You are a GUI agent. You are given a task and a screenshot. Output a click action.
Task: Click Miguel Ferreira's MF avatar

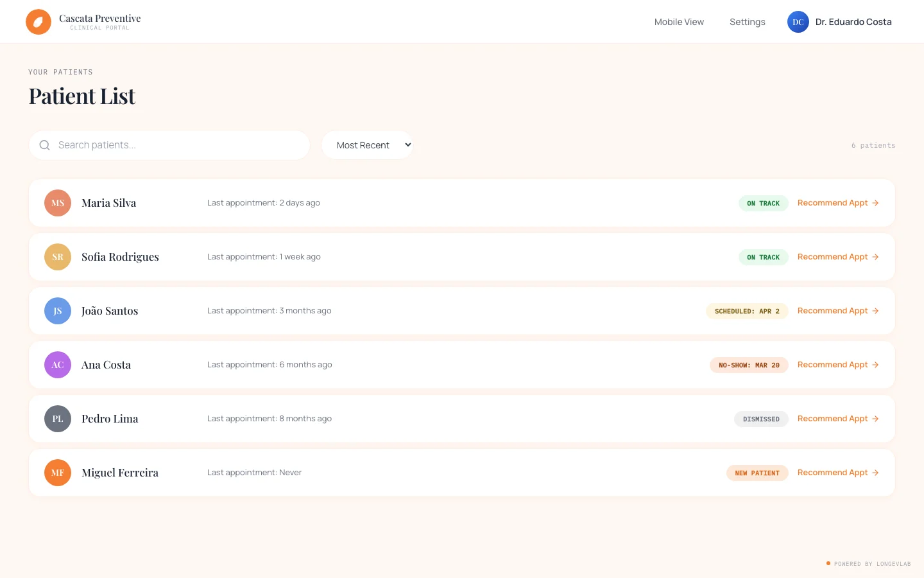[x=58, y=473]
